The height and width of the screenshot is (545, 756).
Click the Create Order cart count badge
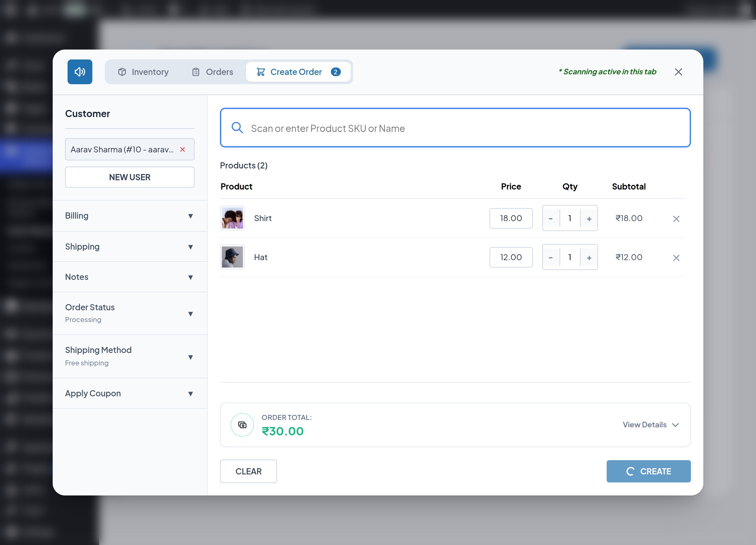click(x=336, y=72)
